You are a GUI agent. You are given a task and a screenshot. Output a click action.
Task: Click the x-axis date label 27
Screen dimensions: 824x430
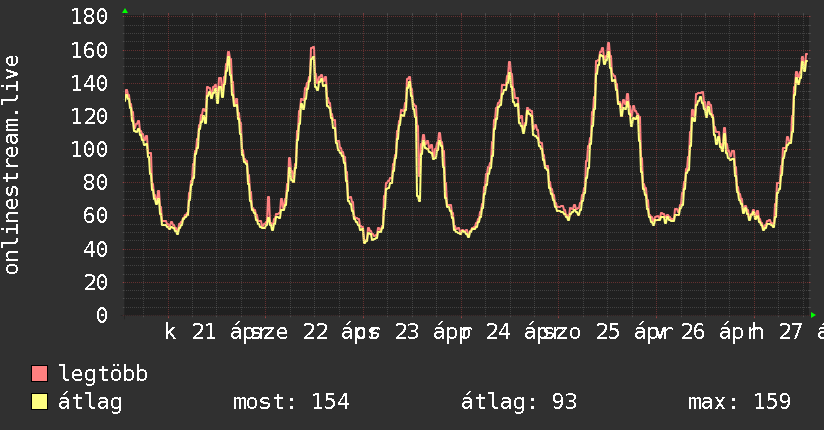point(791,332)
